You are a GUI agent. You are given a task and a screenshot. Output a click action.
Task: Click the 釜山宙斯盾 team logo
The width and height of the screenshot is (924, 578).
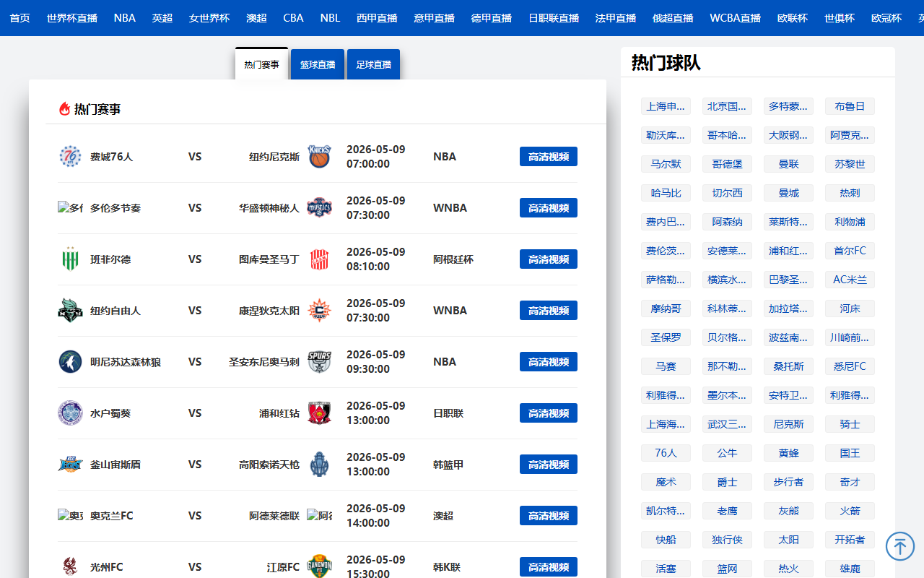coord(70,465)
